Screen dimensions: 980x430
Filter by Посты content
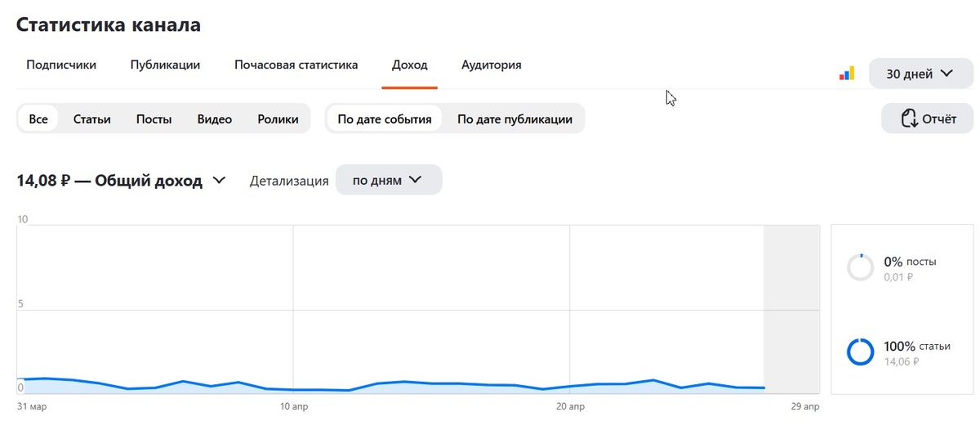154,119
